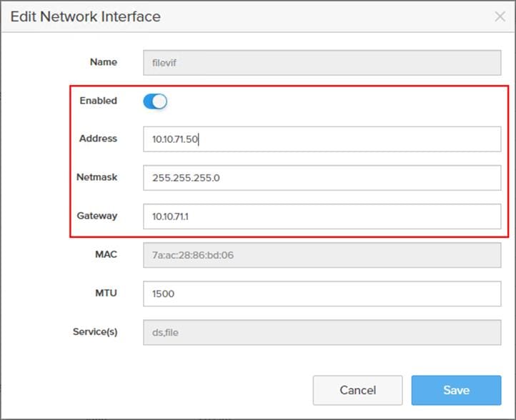516x420 pixels.
Task: Click the Gateway label
Action: (97, 216)
